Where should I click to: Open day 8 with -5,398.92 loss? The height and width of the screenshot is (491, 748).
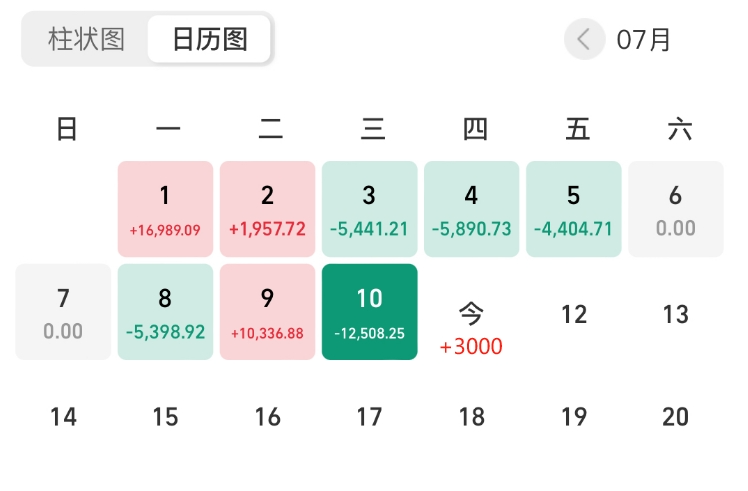(x=166, y=312)
